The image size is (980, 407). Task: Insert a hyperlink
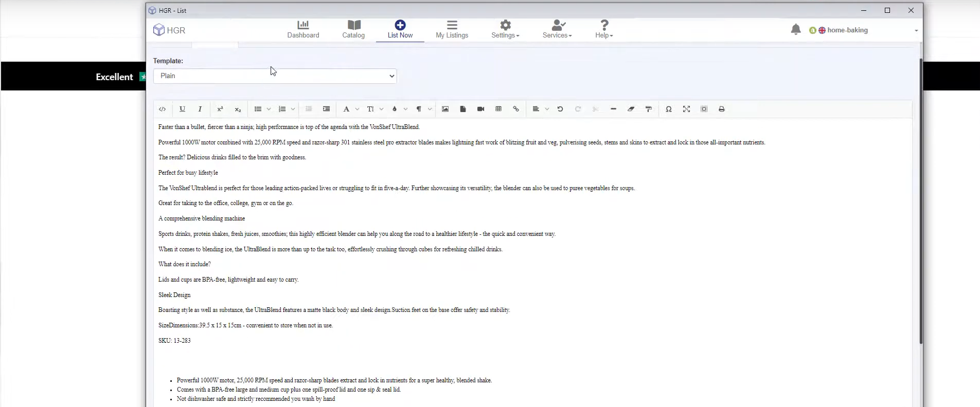point(516,109)
